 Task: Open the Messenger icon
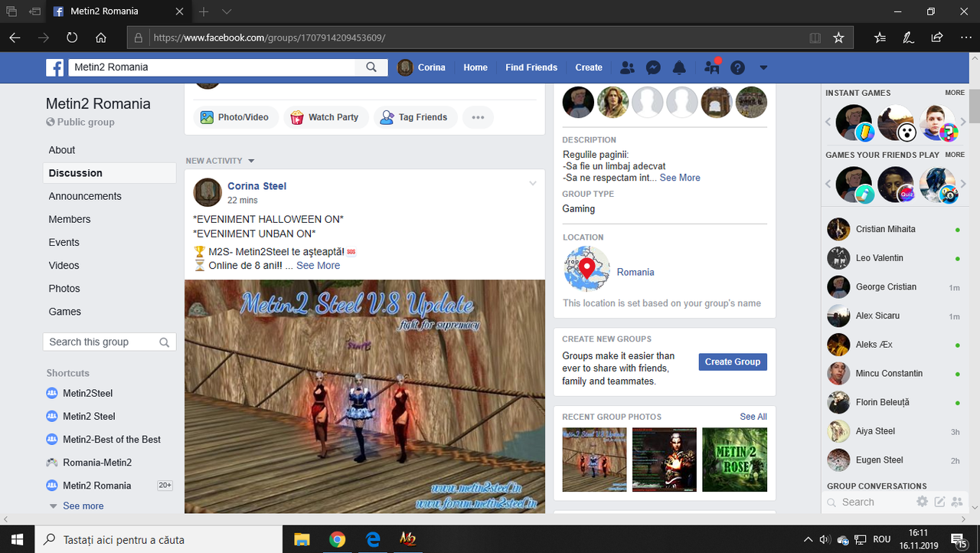[653, 67]
